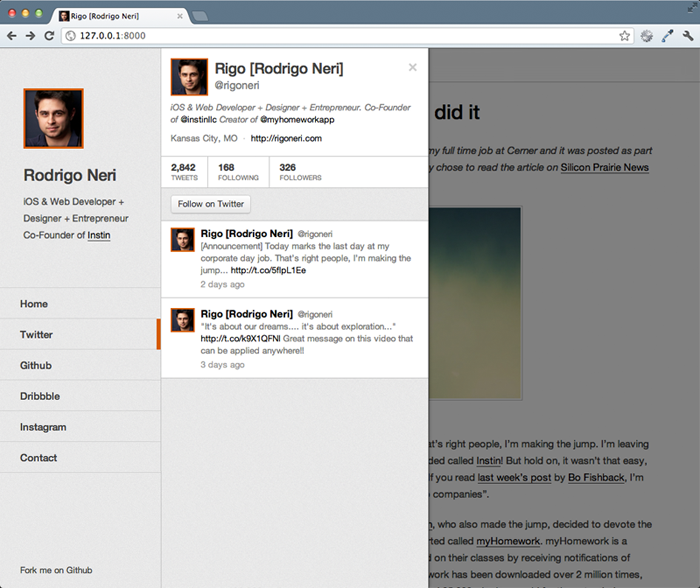Viewport: 700px width, 588px height.
Task: Click the browser forward arrow
Action: 30,36
